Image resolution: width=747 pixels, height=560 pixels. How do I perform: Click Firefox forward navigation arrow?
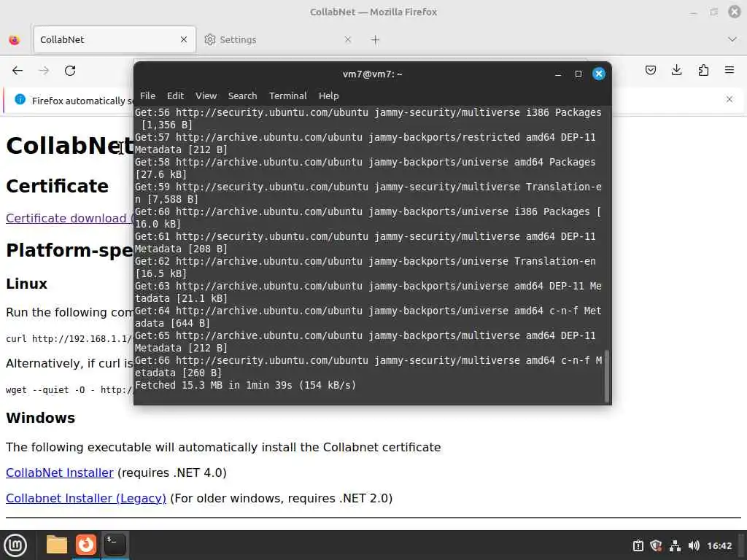click(x=44, y=71)
